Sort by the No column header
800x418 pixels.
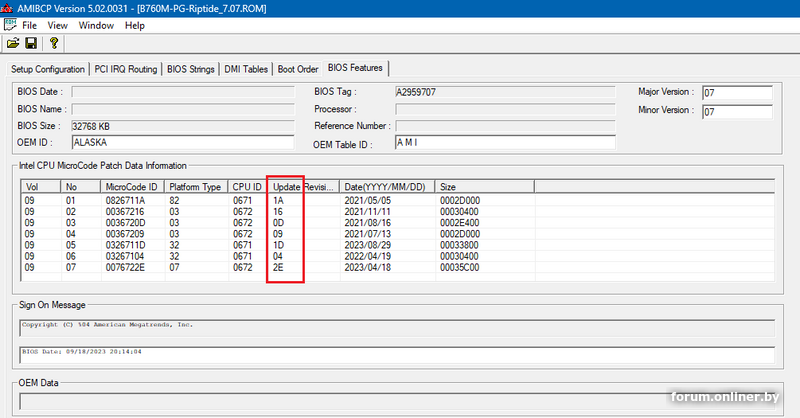pos(81,187)
